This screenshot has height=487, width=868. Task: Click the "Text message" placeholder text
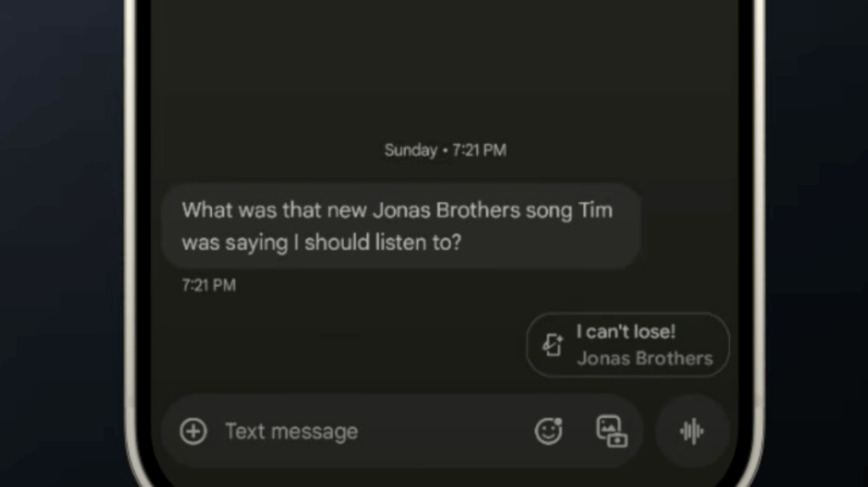(291, 431)
